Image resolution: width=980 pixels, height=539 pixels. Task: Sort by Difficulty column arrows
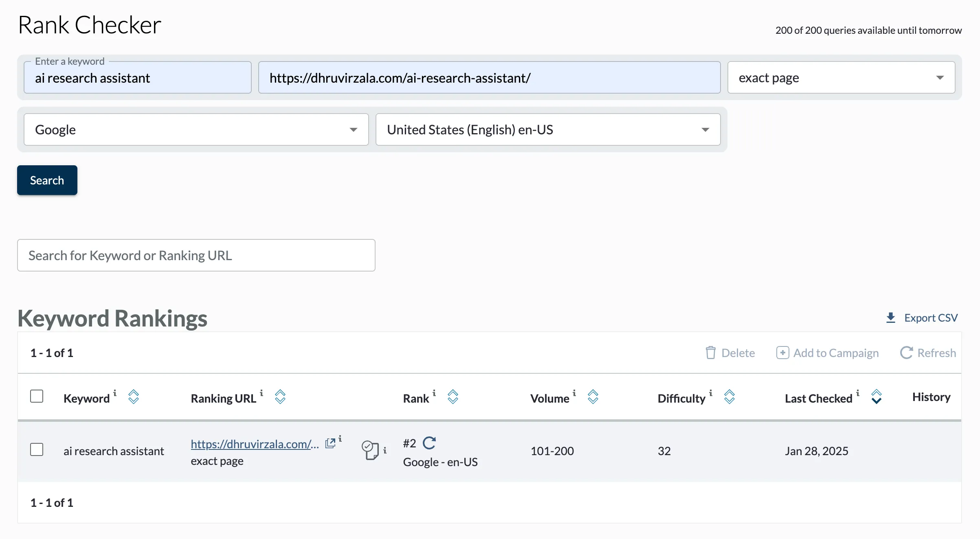tap(730, 397)
